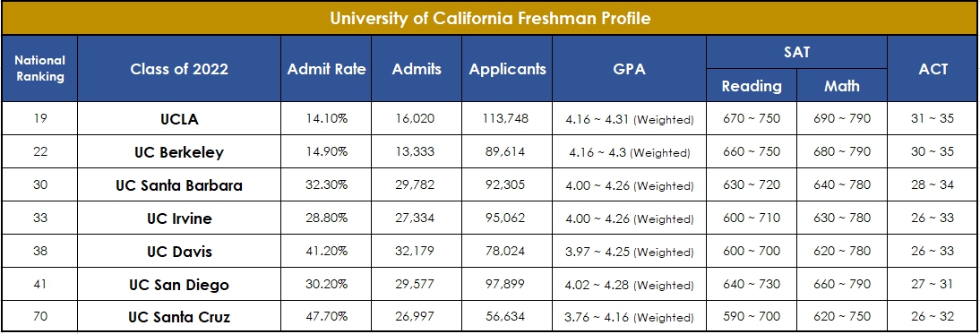Viewport: 980px width, 334px height.
Task: Select the SAT Math subheader
Action: tap(842, 86)
